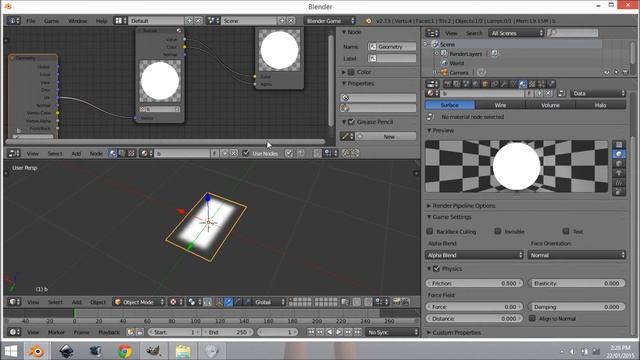Expand the Render Pipeline Options panel
640x360 pixels.
463,206
